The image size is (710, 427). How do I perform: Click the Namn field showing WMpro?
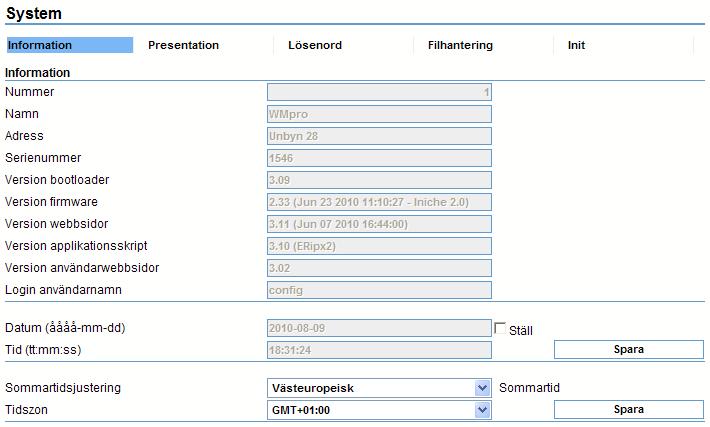379,114
